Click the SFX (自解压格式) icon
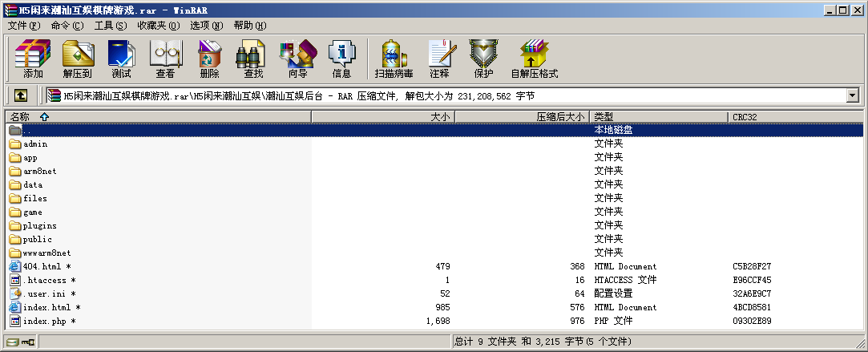This screenshot has height=352, width=868. [534, 59]
